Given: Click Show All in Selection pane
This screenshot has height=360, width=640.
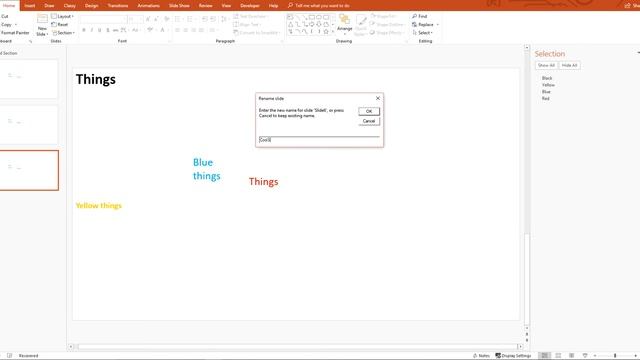Looking at the screenshot, I should 546,65.
